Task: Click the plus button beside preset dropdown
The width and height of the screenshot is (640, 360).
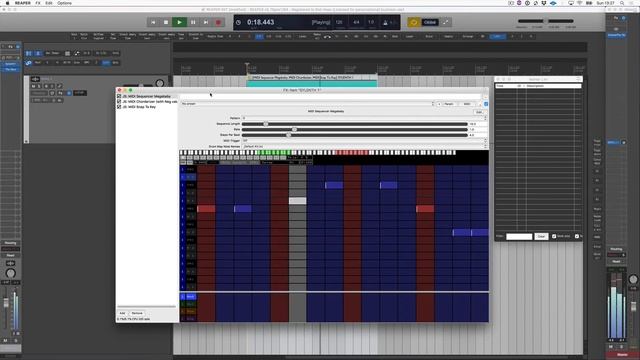Action: [439, 104]
